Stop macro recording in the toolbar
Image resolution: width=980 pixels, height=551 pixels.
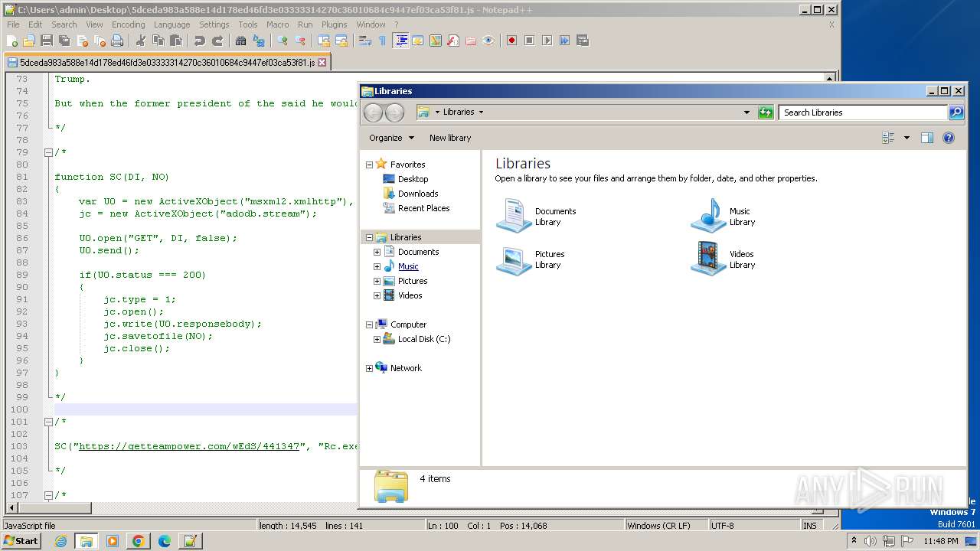pyautogui.click(x=529, y=41)
